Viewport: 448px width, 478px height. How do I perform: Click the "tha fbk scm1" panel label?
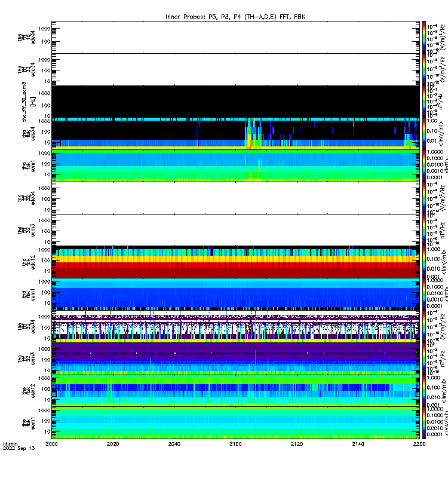click(x=29, y=166)
